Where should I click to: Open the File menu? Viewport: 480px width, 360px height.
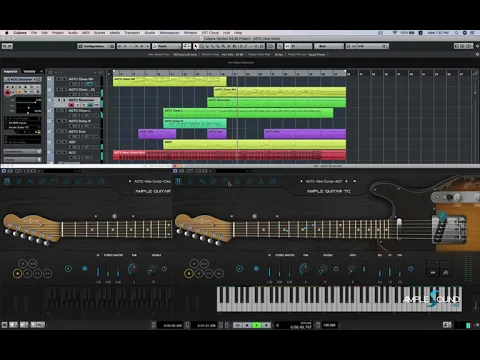pos(34,33)
